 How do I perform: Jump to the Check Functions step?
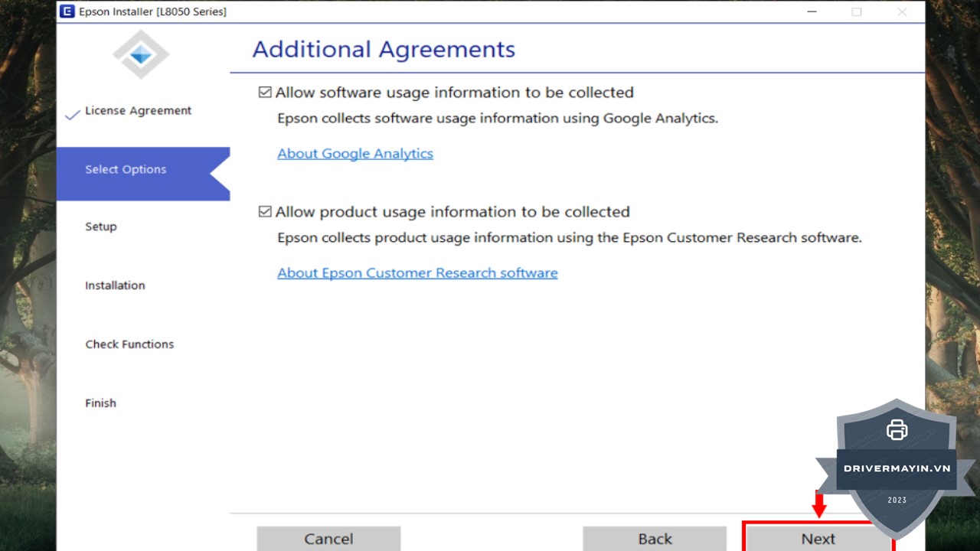[129, 344]
